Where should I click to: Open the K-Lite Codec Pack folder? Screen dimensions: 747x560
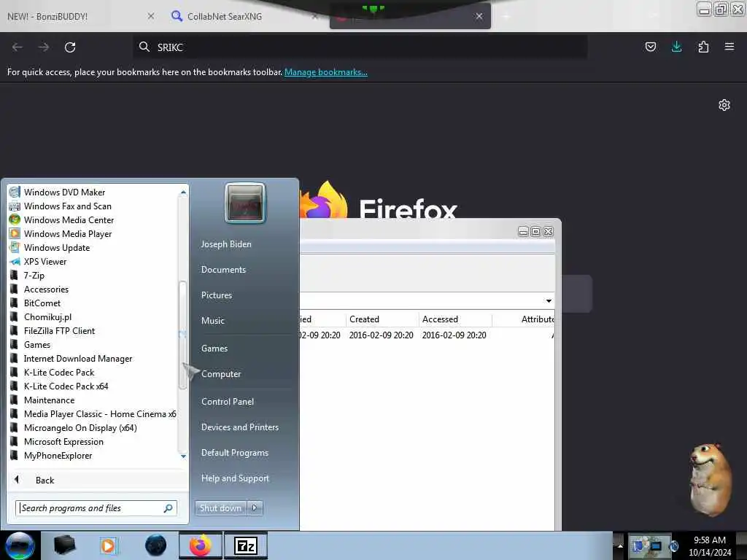point(59,373)
